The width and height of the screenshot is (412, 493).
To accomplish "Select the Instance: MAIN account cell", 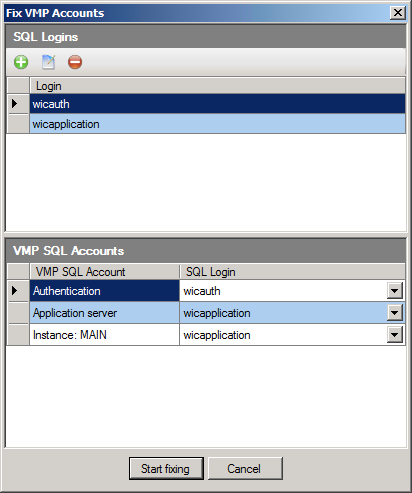I will (104, 335).
